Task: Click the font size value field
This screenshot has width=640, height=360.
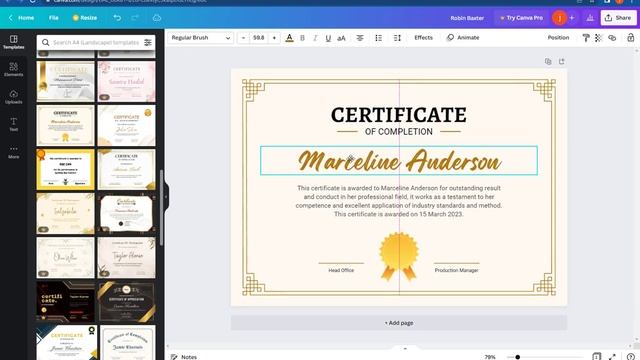Action: tap(259, 38)
